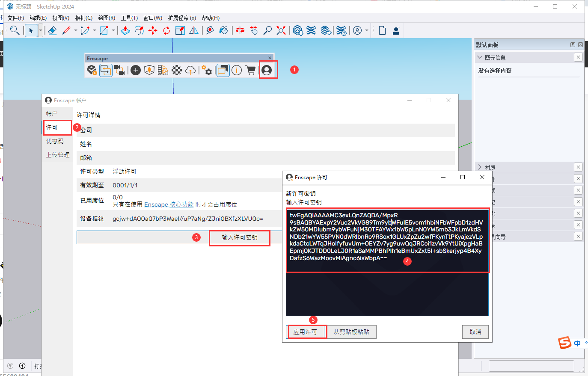Click the 输入许可密钥 button
This screenshot has width=588, height=376.
240,237
